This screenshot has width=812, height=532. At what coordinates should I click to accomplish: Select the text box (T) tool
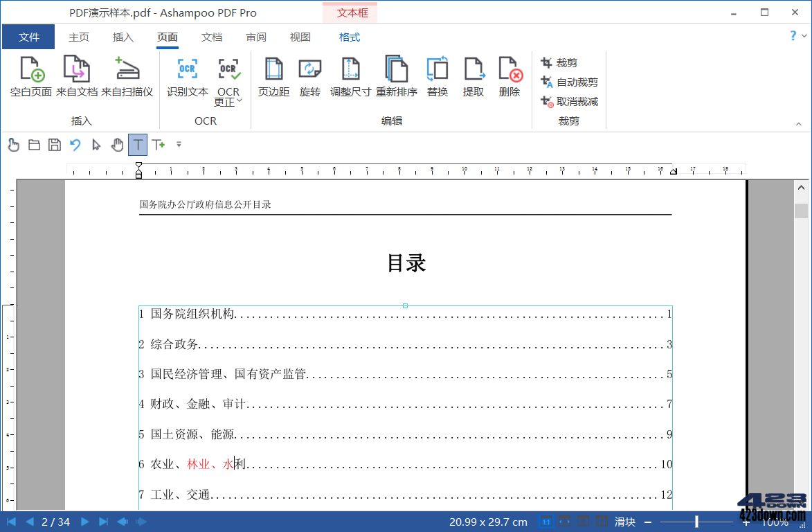click(138, 145)
